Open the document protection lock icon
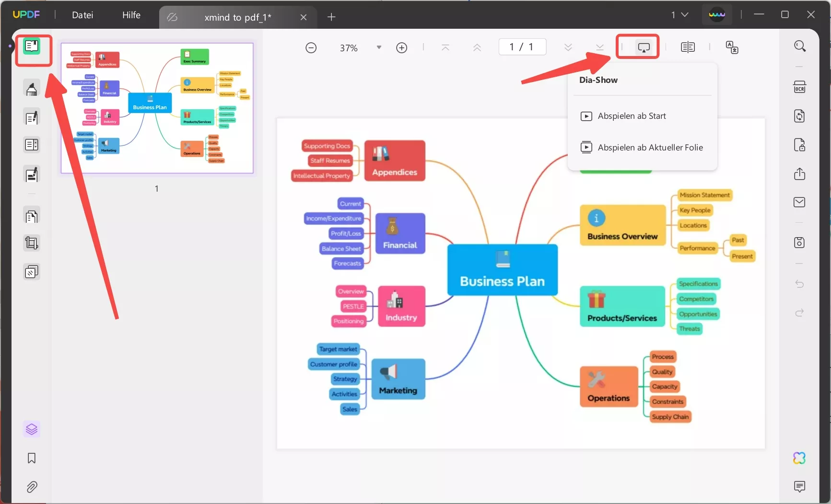831x504 pixels. [x=800, y=145]
